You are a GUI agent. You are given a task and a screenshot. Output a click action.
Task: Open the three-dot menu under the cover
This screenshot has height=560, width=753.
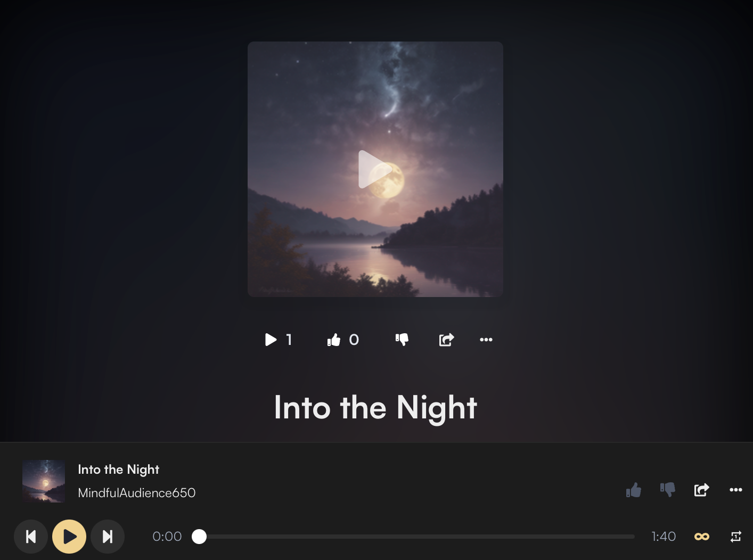(x=486, y=340)
